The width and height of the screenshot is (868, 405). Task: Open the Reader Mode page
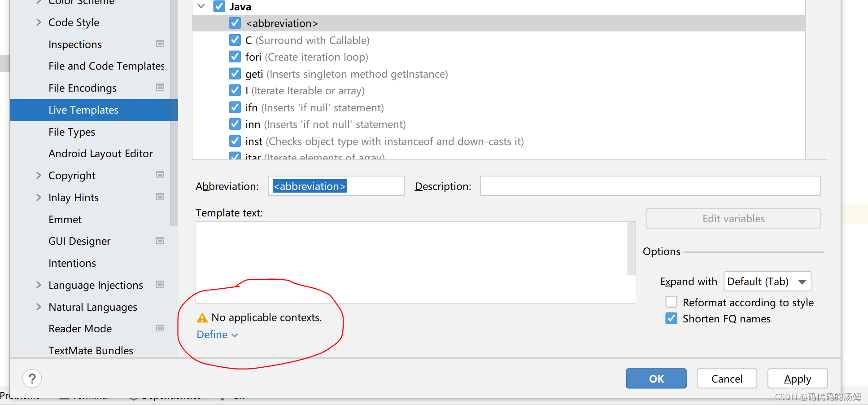80,329
